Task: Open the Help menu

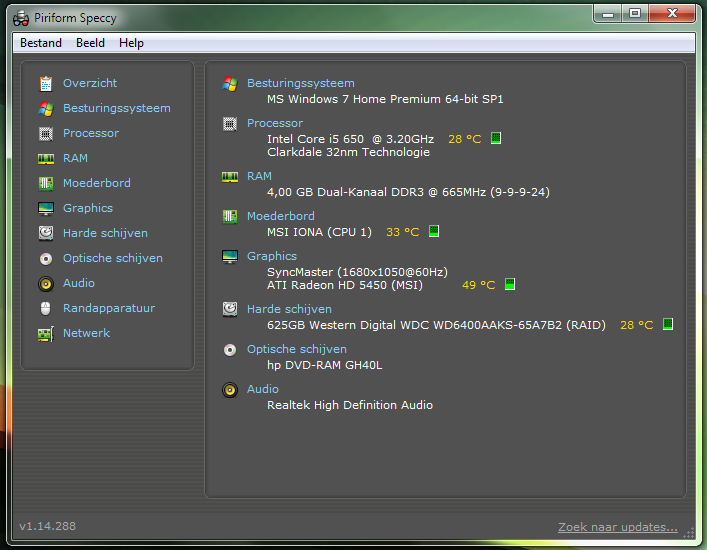Action: 131,43
